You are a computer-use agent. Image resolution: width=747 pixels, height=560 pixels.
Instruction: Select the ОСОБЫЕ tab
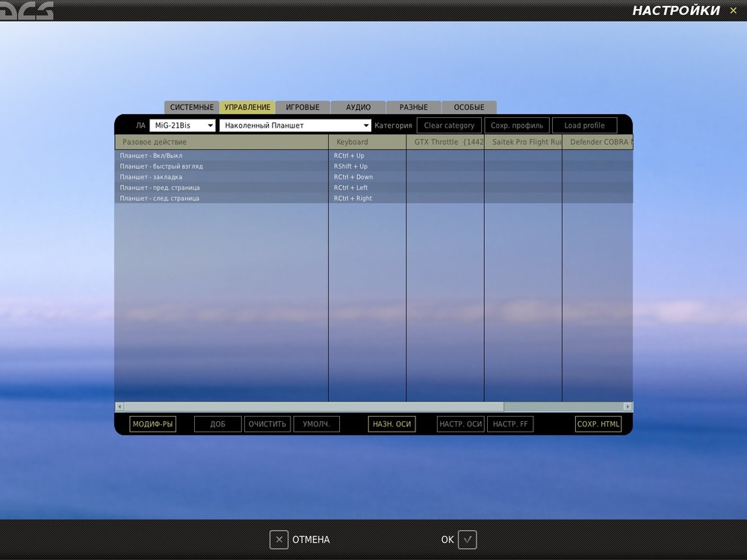pos(468,107)
